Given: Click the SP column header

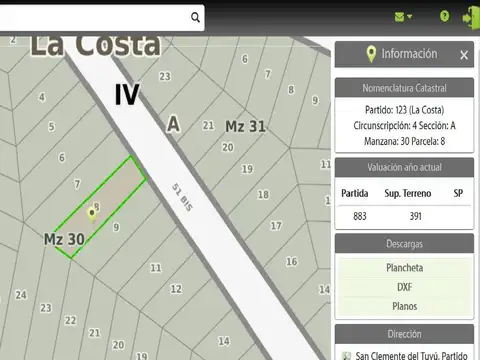Looking at the screenshot, I should (x=458, y=193).
